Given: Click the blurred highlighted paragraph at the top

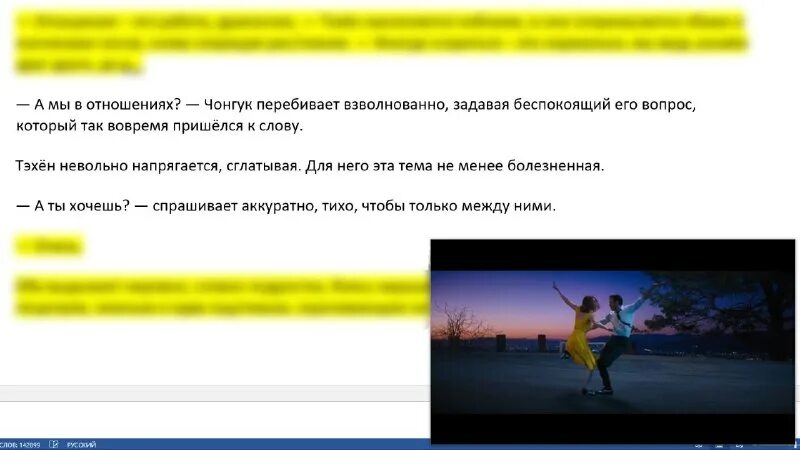Looking at the screenshot, I should coord(380,43).
